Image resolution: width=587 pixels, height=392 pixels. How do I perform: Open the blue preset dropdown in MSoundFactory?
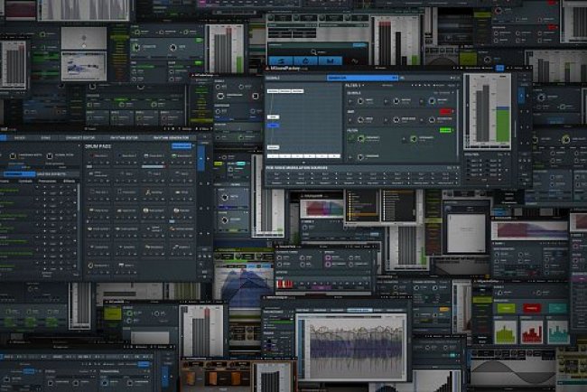362,78
